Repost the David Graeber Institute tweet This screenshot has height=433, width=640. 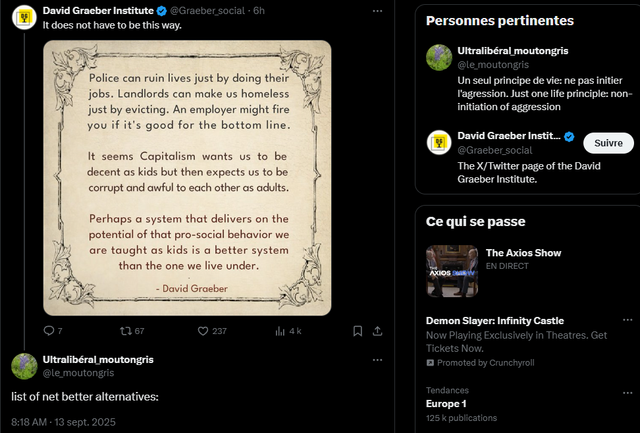[126, 331]
